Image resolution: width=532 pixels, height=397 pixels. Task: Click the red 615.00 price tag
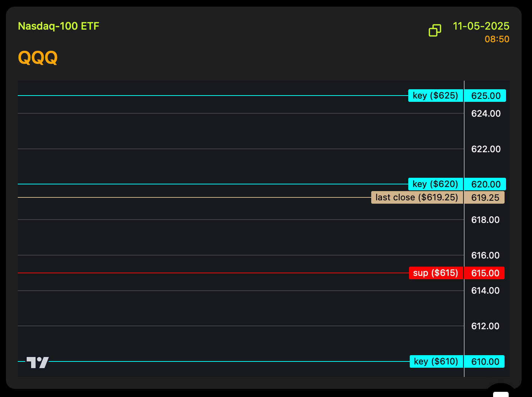[x=485, y=273]
